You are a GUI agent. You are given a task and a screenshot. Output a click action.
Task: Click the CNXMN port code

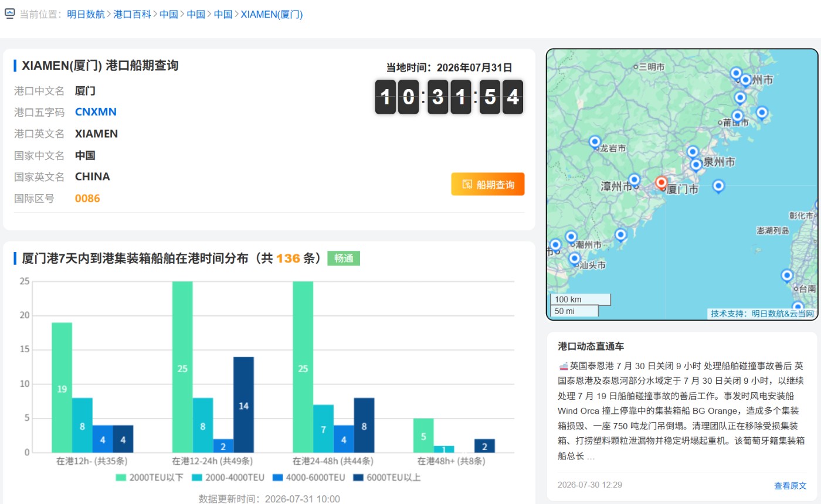[96, 112]
